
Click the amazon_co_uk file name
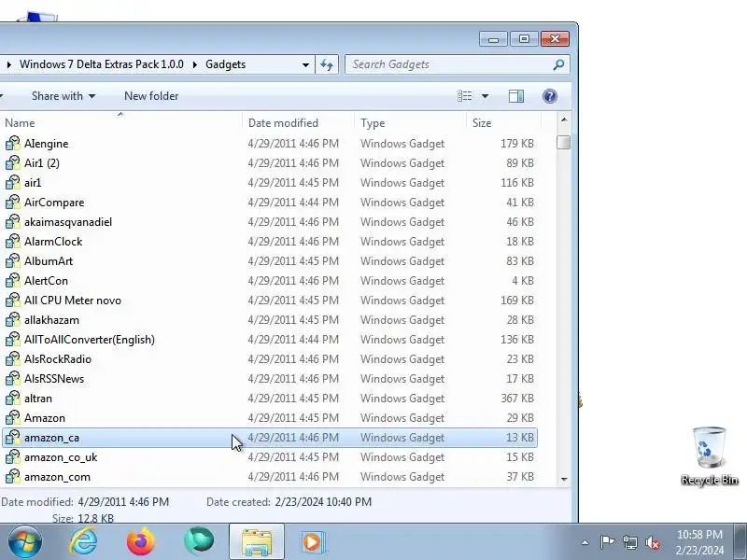click(61, 457)
